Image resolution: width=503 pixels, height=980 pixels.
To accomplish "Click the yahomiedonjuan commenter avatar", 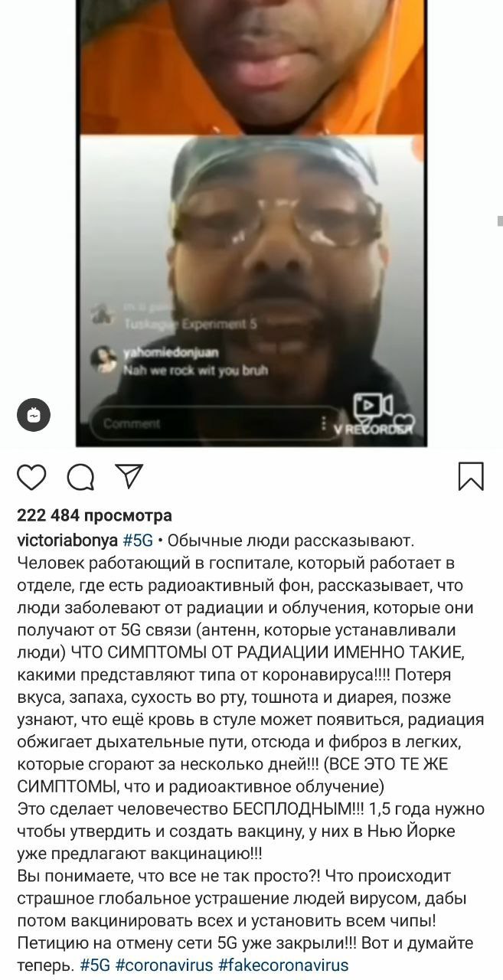I will click(x=103, y=360).
